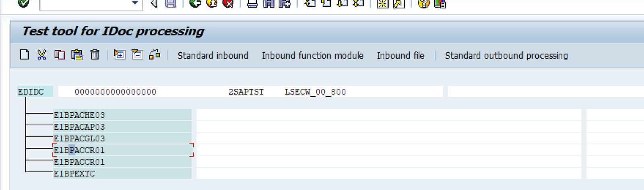Click the Inbound function module button
This screenshot has width=644, height=190.
pos(312,55)
